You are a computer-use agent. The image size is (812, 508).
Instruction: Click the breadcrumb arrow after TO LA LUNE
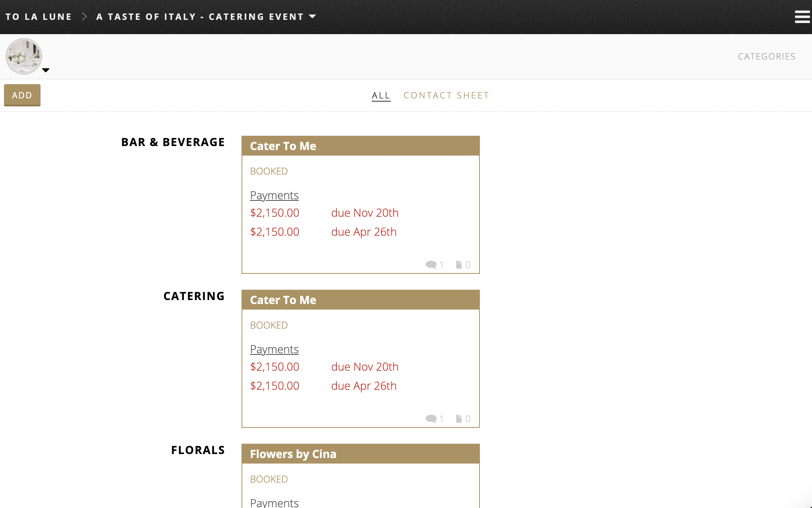(x=84, y=16)
